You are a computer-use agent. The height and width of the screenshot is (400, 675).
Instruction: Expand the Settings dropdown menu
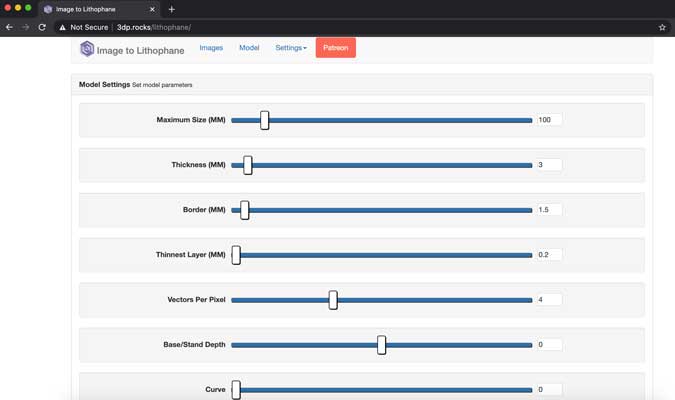291,48
